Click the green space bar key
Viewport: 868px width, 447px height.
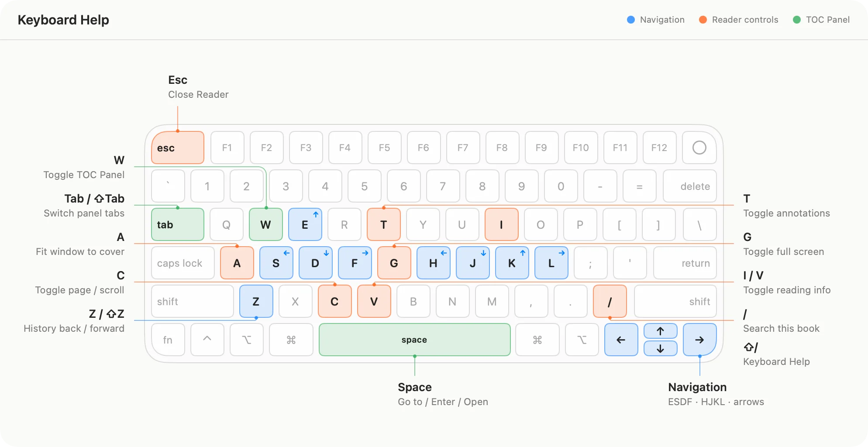(415, 340)
